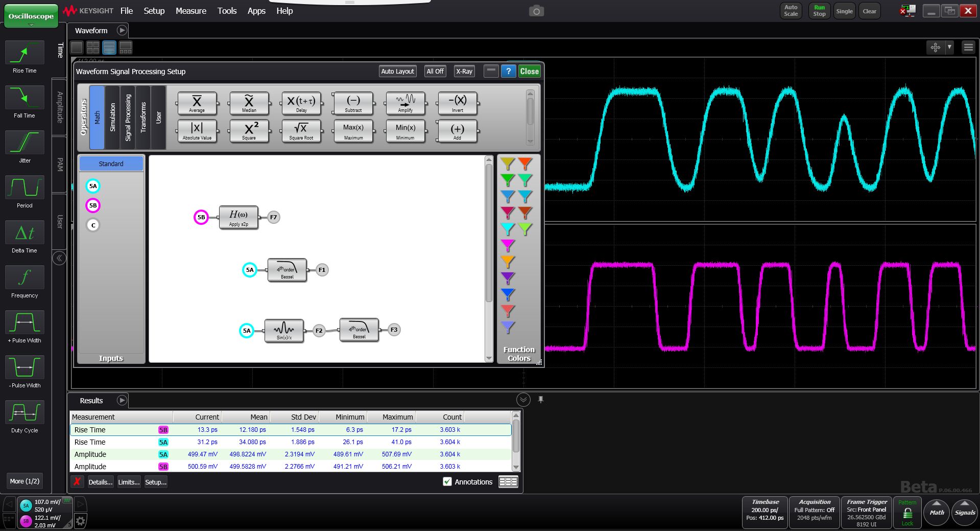Image resolution: width=980 pixels, height=531 pixels.
Task: Select the Rise Time measurement icon
Action: click(x=25, y=53)
